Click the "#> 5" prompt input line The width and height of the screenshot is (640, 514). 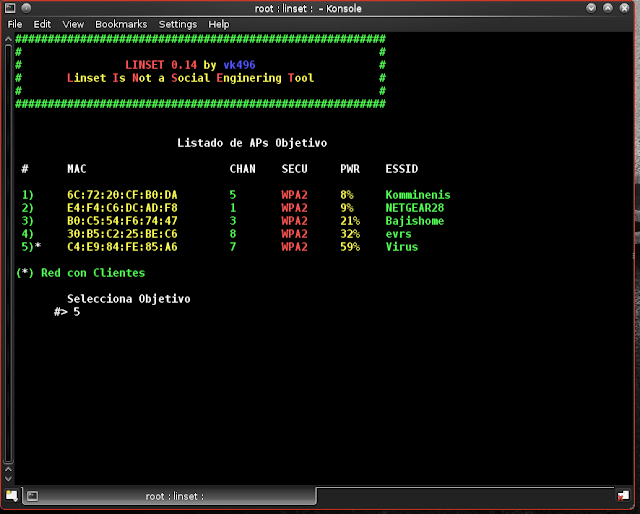(68, 312)
